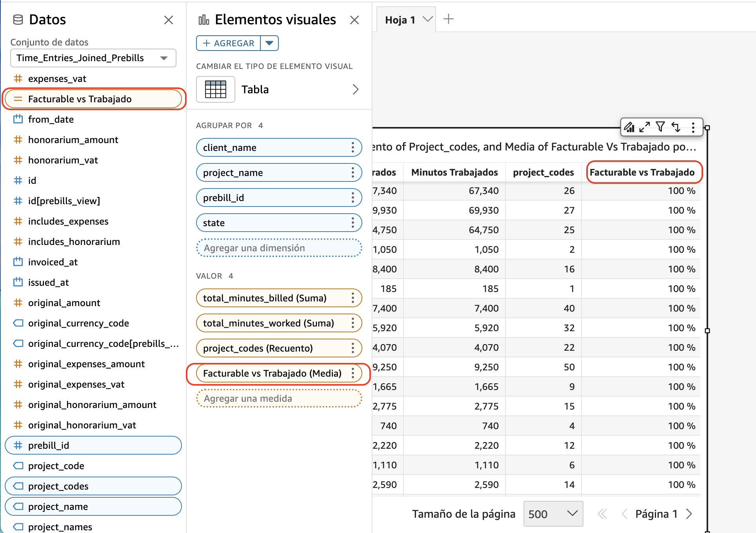The width and height of the screenshot is (756, 533).
Task: Click the Facturable vs Trabajado column header
Action: tap(642, 172)
